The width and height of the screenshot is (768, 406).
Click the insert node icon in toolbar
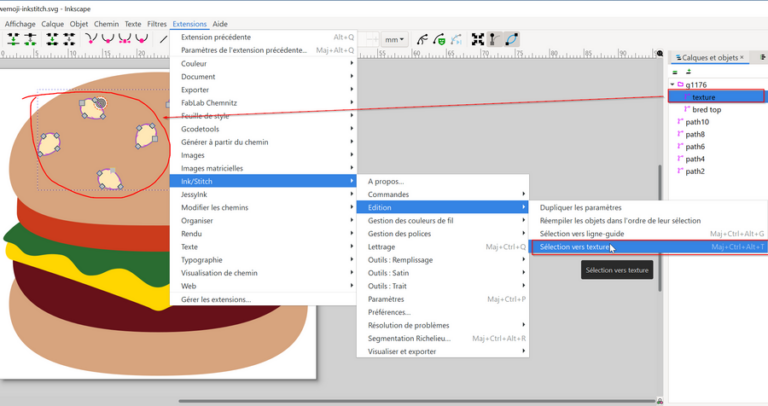coord(14,39)
